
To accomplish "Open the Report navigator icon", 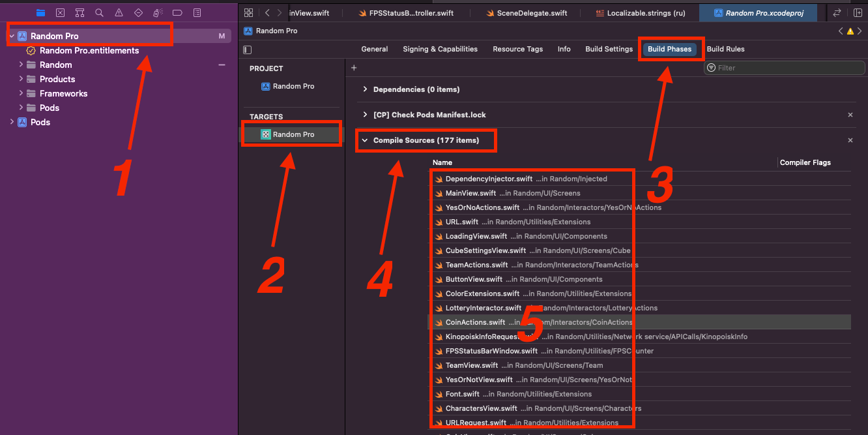I will point(197,12).
